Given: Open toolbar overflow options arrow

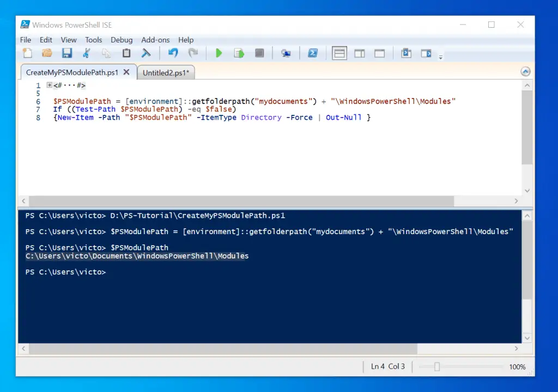Looking at the screenshot, I should pyautogui.click(x=440, y=57).
